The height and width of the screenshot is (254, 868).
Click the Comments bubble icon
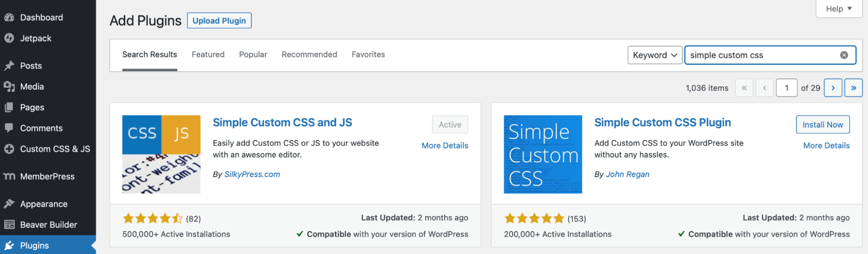9,128
